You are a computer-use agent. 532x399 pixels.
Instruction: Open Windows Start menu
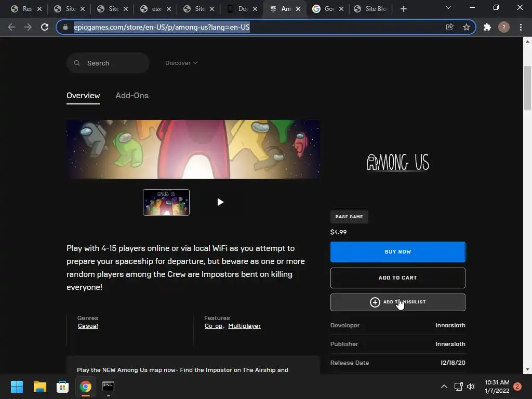(x=17, y=387)
